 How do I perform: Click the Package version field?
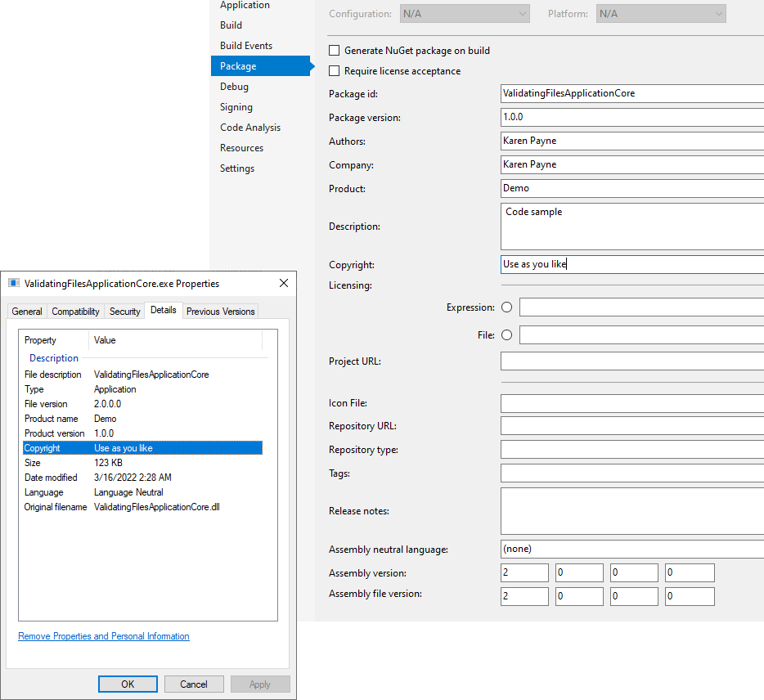pyautogui.click(x=632, y=117)
